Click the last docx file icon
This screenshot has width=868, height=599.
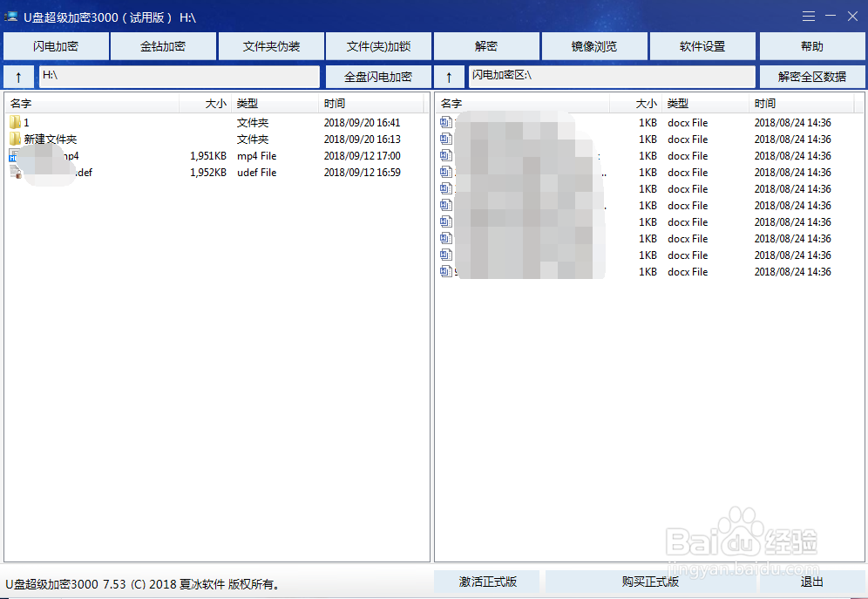445,272
